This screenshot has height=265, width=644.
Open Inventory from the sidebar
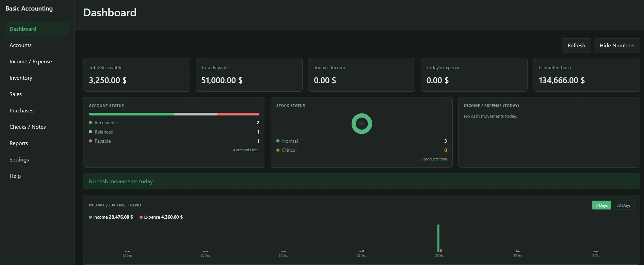pos(37,78)
